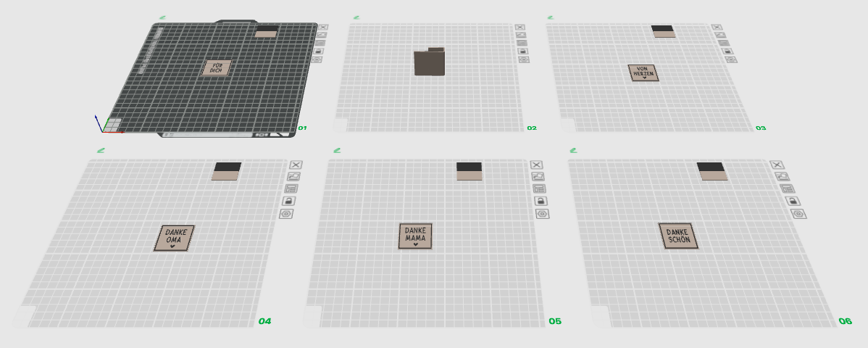Toggle the lock on plate 06
The width and height of the screenshot is (868, 348).
pyautogui.click(x=793, y=201)
